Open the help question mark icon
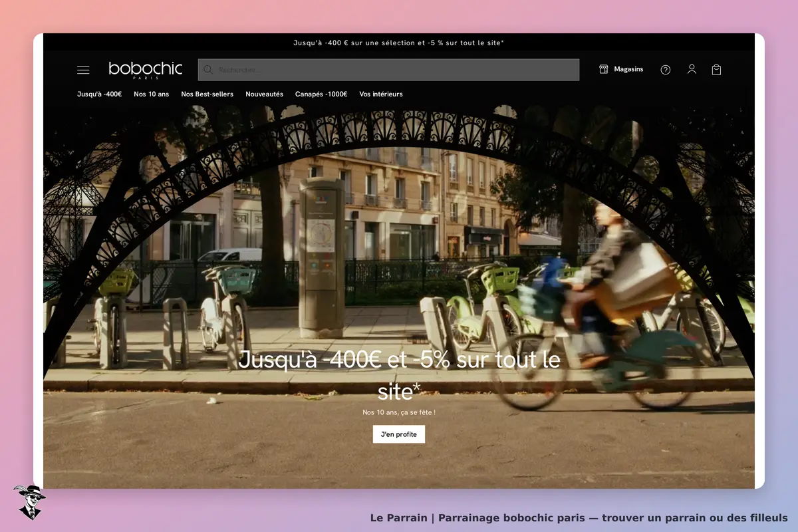Screen dimensions: 798x532 point(666,70)
